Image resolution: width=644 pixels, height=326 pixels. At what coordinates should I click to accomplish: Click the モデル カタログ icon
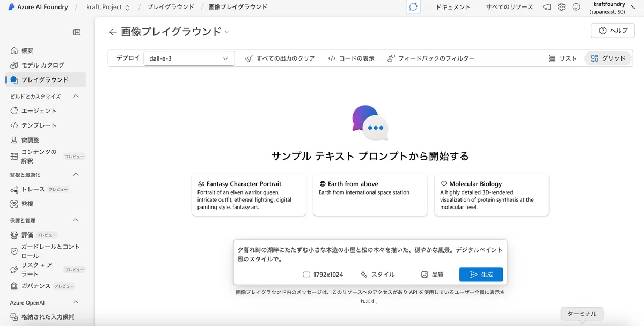tap(14, 65)
